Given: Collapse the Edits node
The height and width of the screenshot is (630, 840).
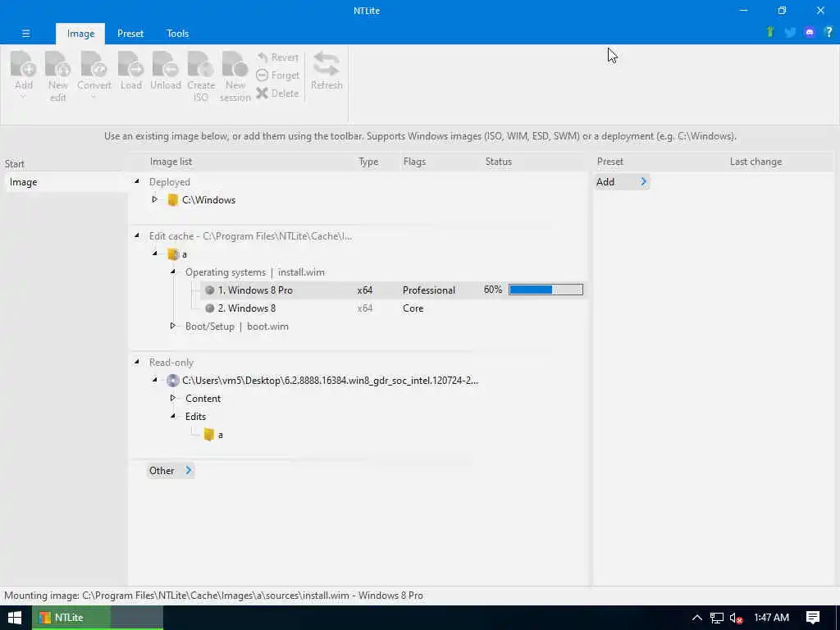Looking at the screenshot, I should coord(173,416).
